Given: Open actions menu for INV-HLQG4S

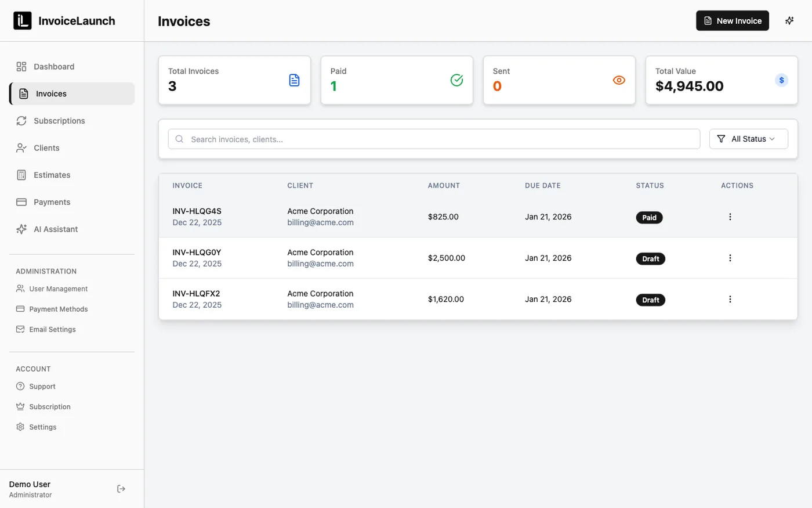Looking at the screenshot, I should [x=730, y=217].
